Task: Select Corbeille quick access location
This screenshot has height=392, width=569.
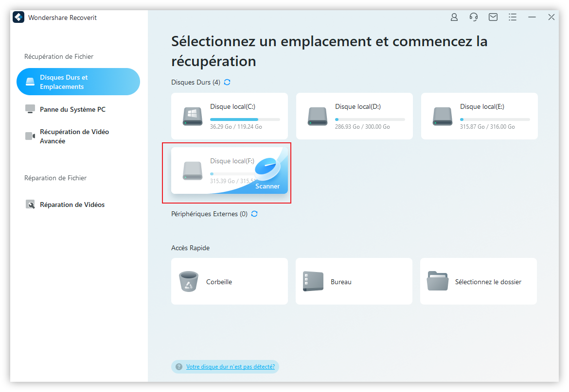Action: pyautogui.click(x=230, y=281)
